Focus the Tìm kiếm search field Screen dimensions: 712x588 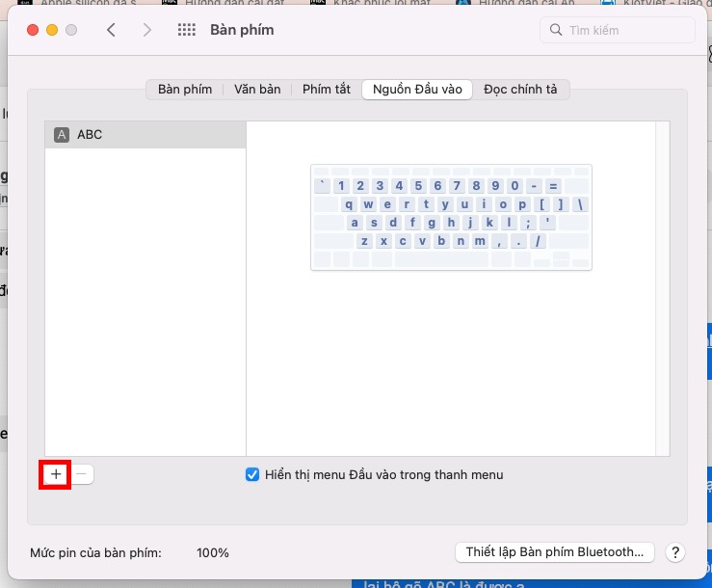tap(618, 30)
